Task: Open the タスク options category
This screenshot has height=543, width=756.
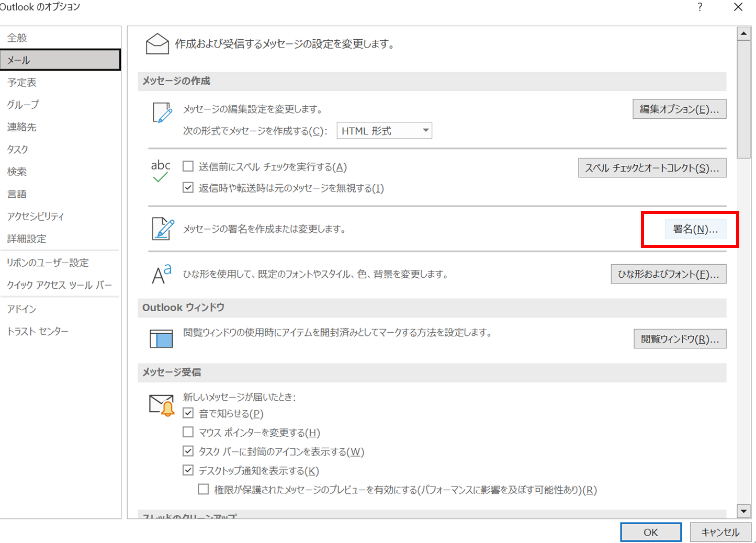Action: [60, 149]
